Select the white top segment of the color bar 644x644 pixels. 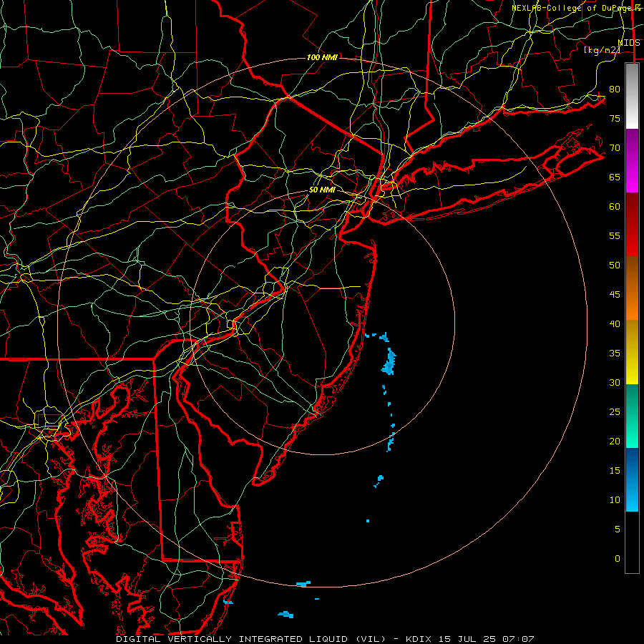[632, 96]
